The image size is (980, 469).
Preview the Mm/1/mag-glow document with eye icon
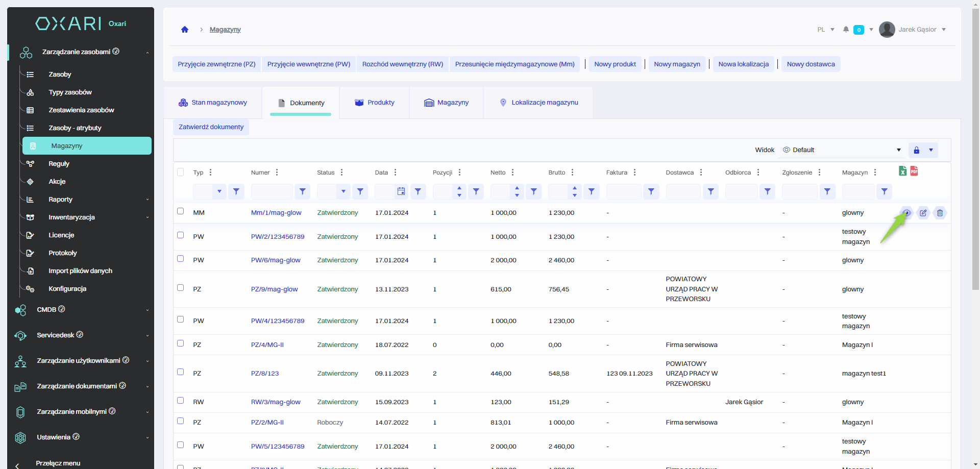(906, 213)
